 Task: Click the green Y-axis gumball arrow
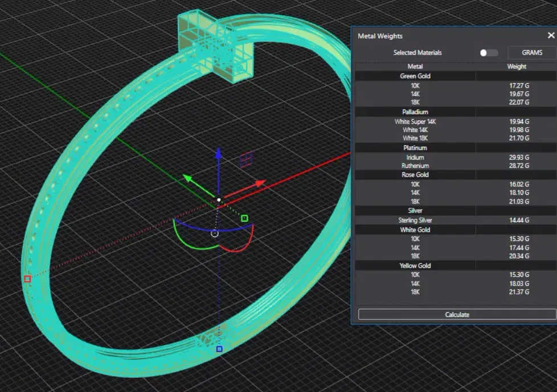click(x=187, y=178)
